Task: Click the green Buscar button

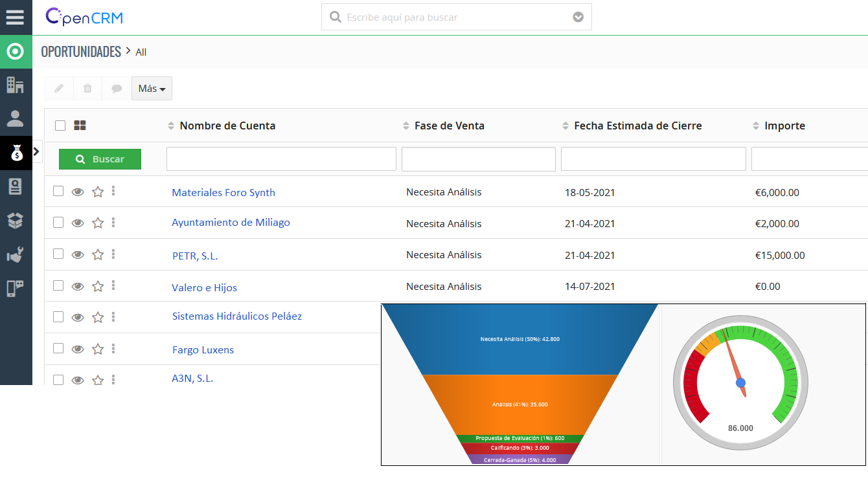Action: [x=100, y=159]
